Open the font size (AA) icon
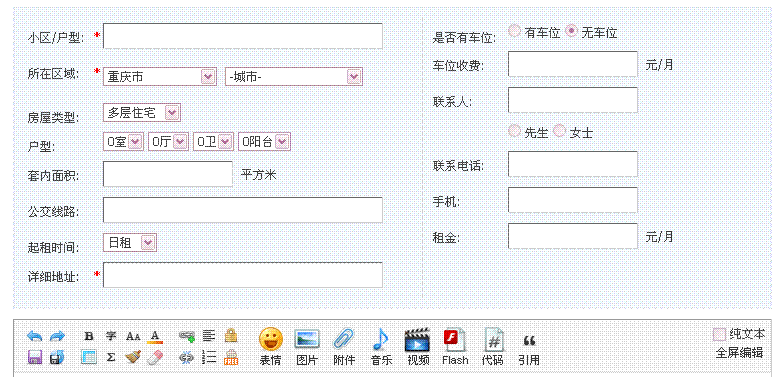The image size is (774, 377). click(x=133, y=337)
